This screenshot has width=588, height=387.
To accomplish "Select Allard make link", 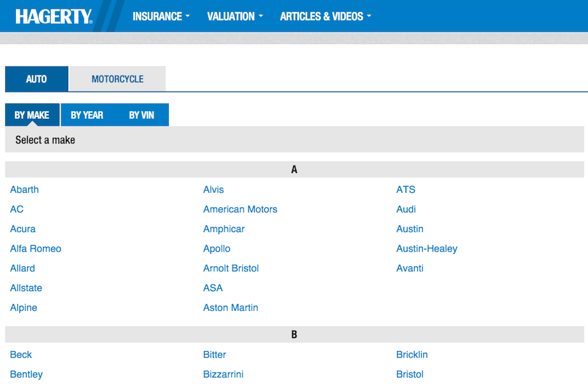I will click(22, 268).
